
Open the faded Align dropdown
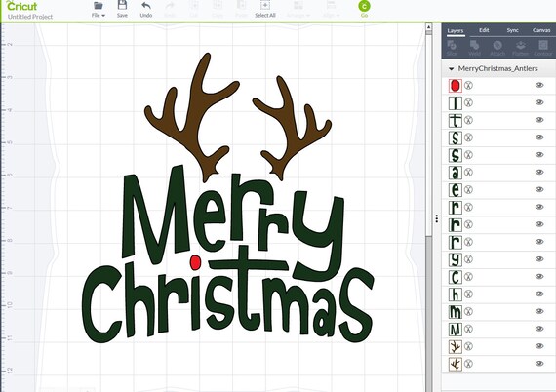(332, 9)
